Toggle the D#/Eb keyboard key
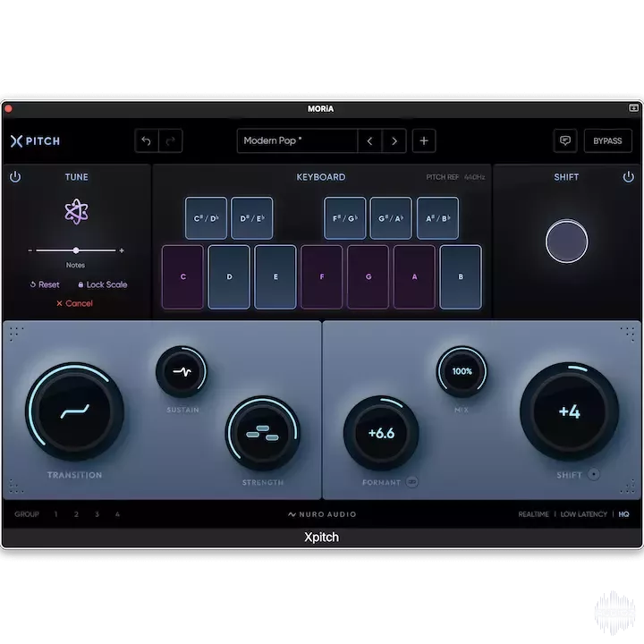Screen dimensions: 644x644 [x=251, y=218]
